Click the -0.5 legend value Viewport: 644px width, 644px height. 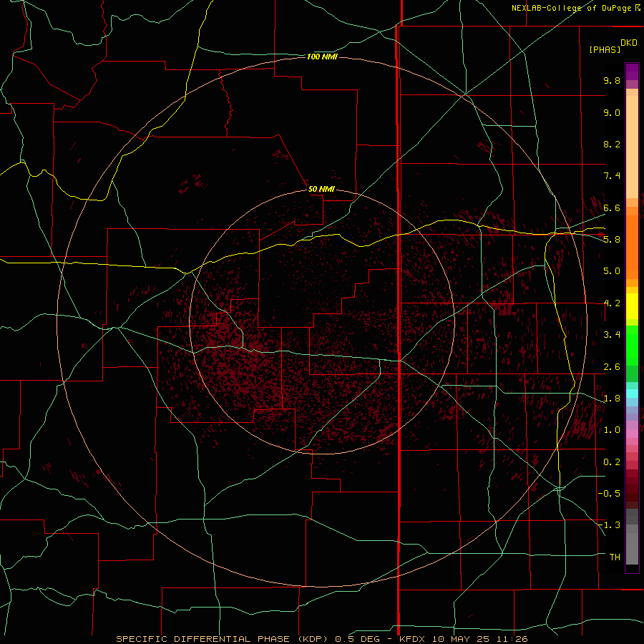(610, 494)
